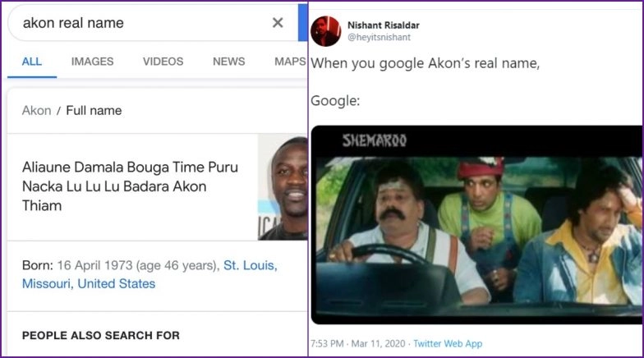This screenshot has width=644, height=358.
Task: Select the 'Aliaune Damala Bouga Time Puru' name text
Action: (130, 168)
